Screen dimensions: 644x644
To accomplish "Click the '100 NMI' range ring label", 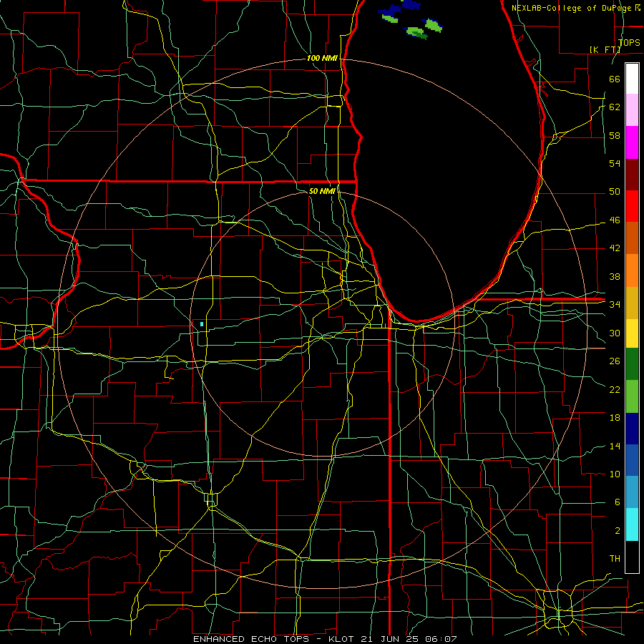I will (x=322, y=59).
